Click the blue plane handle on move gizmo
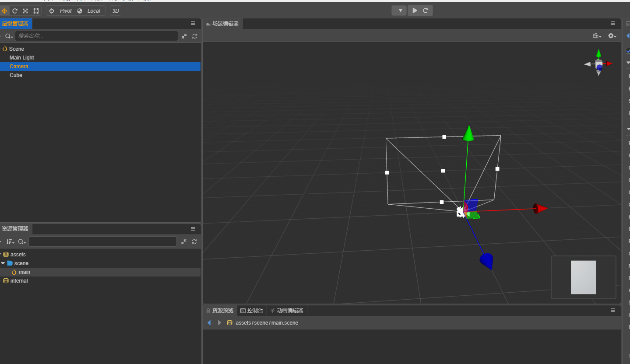 pos(471,205)
